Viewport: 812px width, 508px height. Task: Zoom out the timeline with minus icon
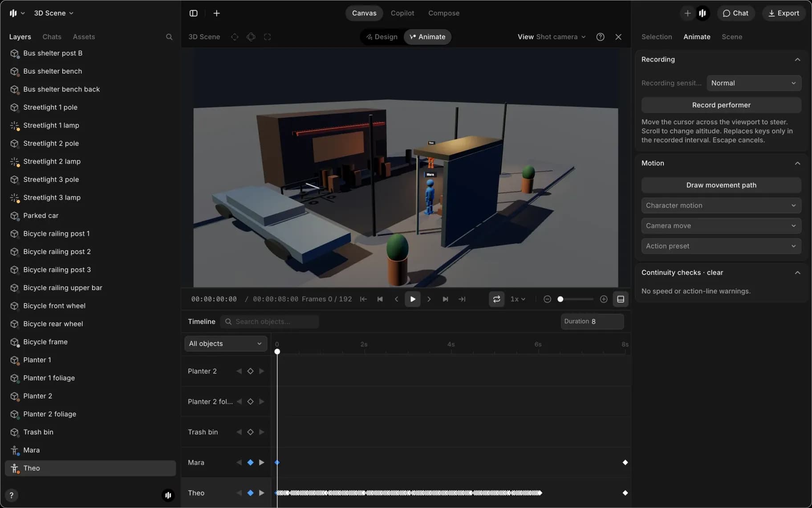click(x=548, y=299)
